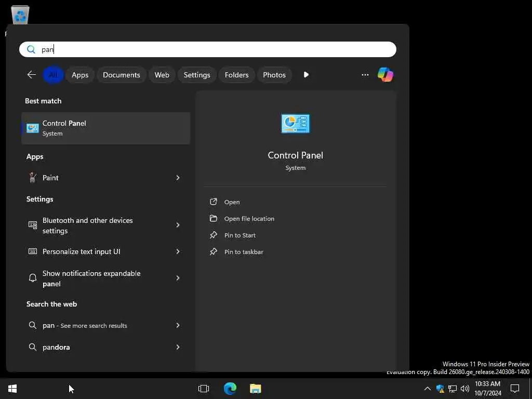Search web for 'pan' more results
This screenshot has width=532, height=399.
[x=105, y=325]
